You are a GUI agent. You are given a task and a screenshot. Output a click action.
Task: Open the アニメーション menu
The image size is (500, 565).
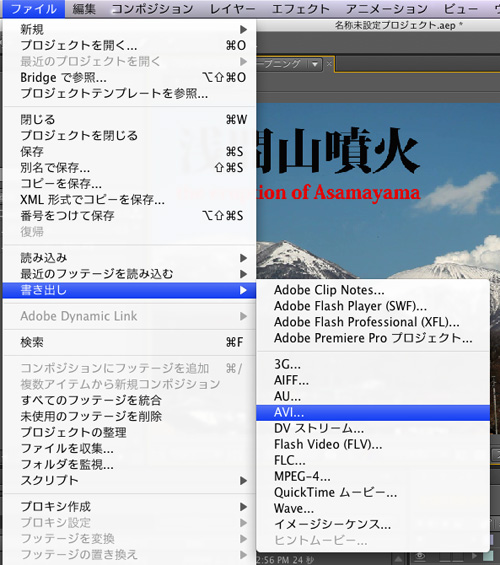pos(387,9)
